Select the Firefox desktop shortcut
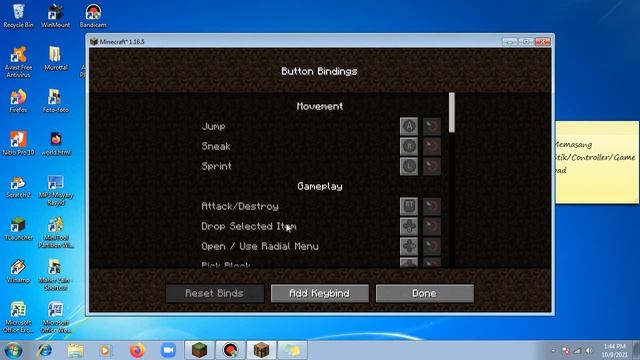 point(18,101)
